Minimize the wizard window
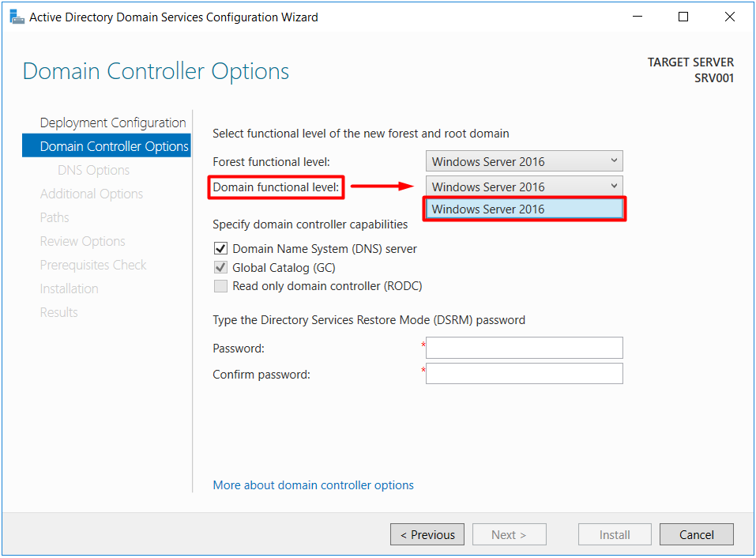This screenshot has width=756, height=558. (x=638, y=17)
